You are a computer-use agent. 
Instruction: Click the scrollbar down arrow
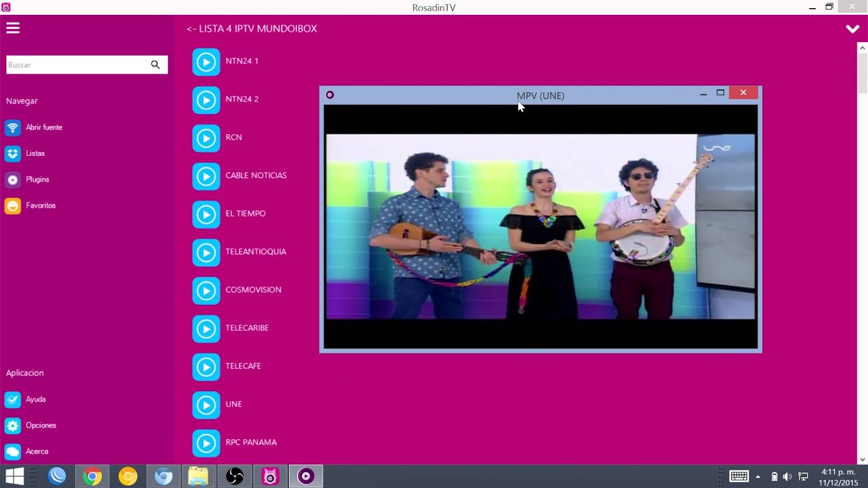tap(863, 460)
